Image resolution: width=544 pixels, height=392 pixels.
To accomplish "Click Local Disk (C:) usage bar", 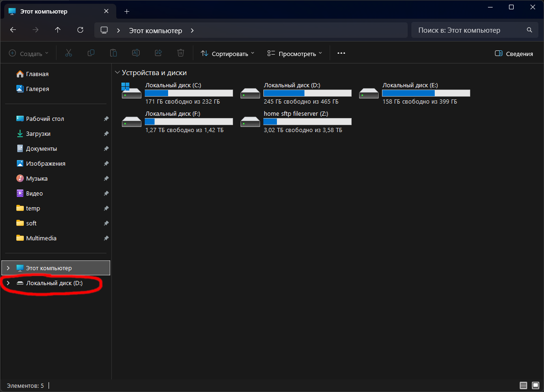I will click(189, 93).
